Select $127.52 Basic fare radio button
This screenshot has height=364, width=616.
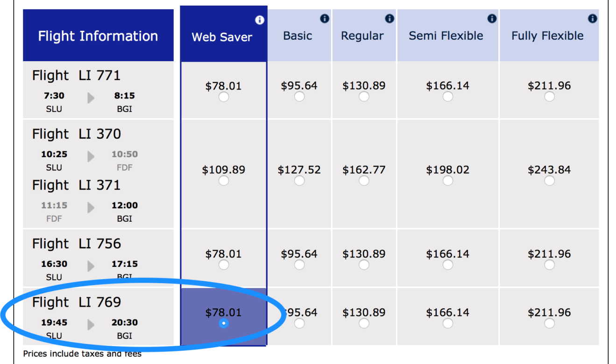[299, 180]
